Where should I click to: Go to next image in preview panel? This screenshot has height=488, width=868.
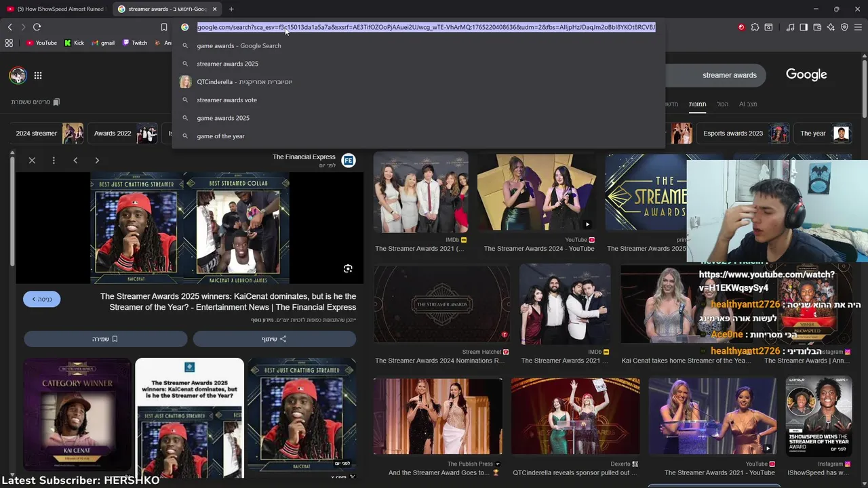pos(97,161)
